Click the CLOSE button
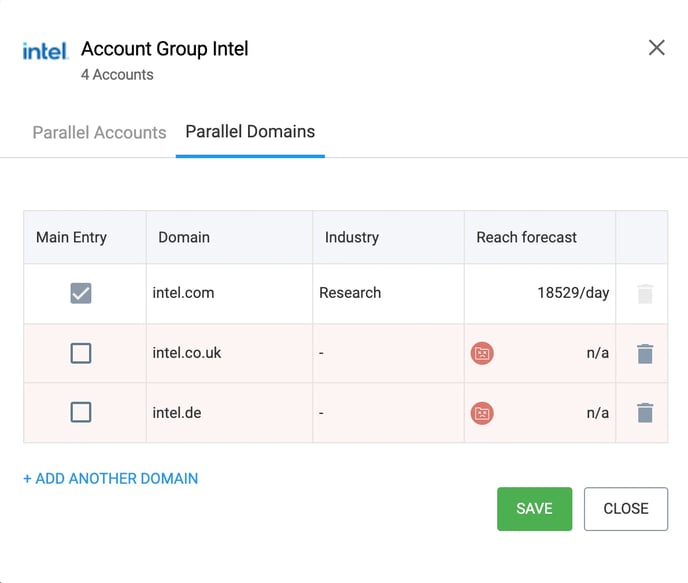The height and width of the screenshot is (583, 688). coord(626,509)
